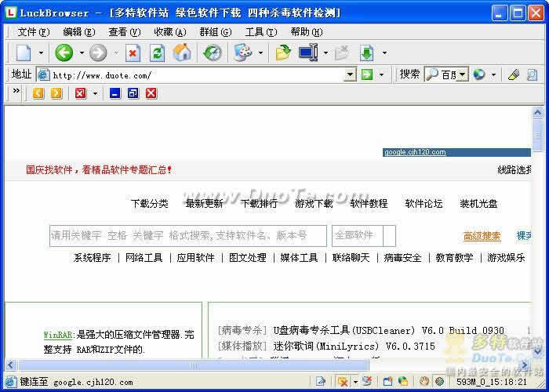The width and height of the screenshot is (549, 392).
Task: Click the 游戏下载 navigation link
Action: pos(314,203)
